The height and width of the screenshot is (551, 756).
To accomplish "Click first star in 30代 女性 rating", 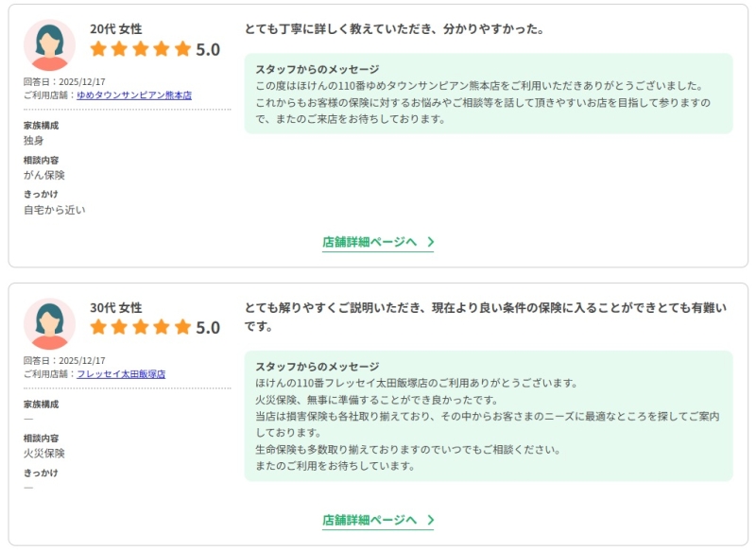I will click(x=99, y=328).
